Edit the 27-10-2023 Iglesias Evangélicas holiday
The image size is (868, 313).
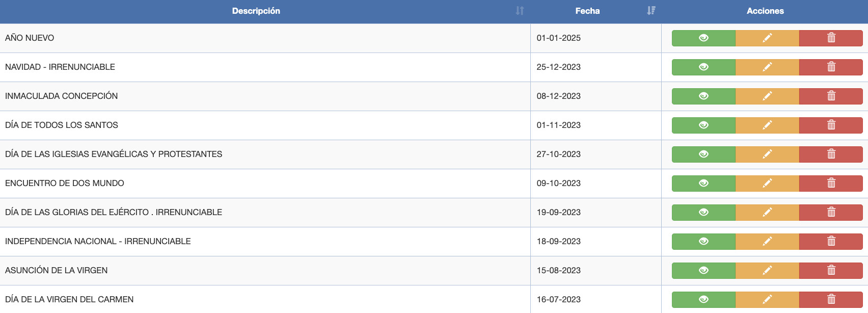pyautogui.click(x=767, y=154)
